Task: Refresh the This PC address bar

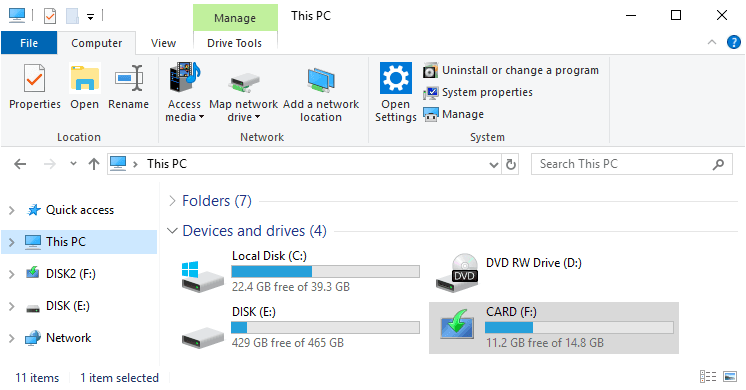Action: [x=510, y=164]
